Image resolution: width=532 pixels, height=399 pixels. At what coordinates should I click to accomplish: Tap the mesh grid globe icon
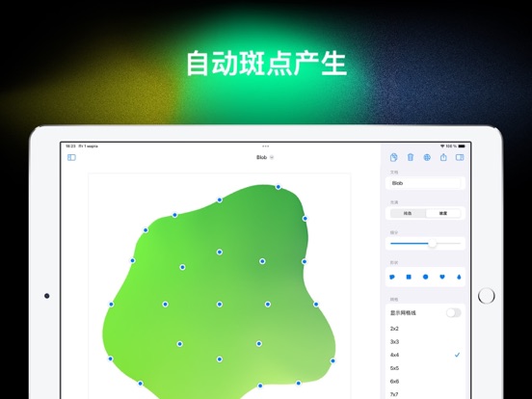click(x=427, y=157)
